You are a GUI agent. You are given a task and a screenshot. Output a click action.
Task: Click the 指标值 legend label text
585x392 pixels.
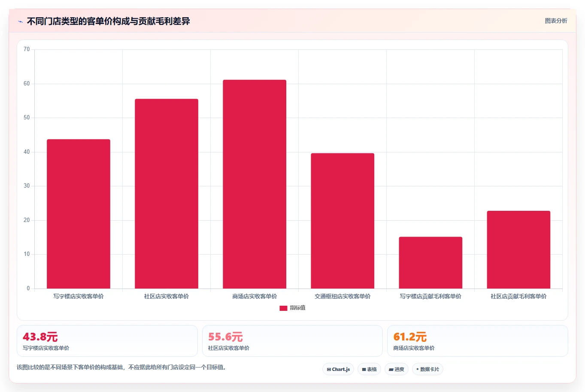click(x=297, y=308)
